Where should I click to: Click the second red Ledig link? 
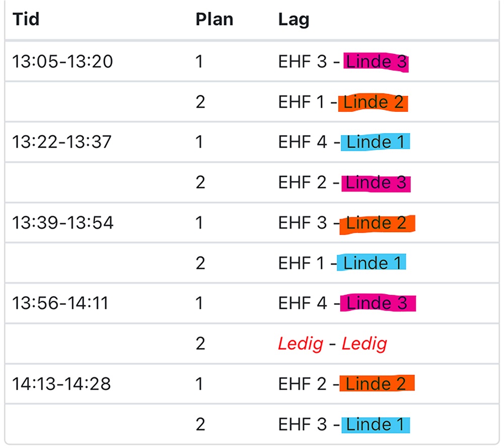click(x=364, y=344)
